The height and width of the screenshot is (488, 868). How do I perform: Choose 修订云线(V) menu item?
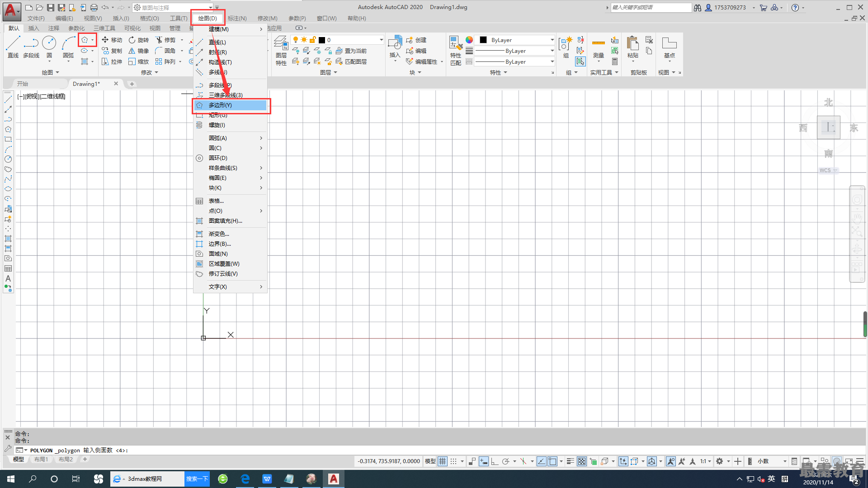point(230,274)
